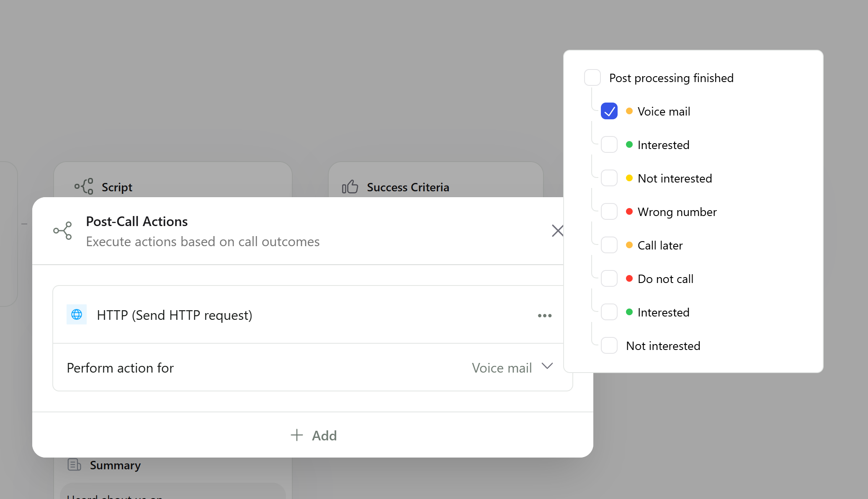868x499 pixels.
Task: Click the Success Criteria panel header
Action: coord(408,187)
